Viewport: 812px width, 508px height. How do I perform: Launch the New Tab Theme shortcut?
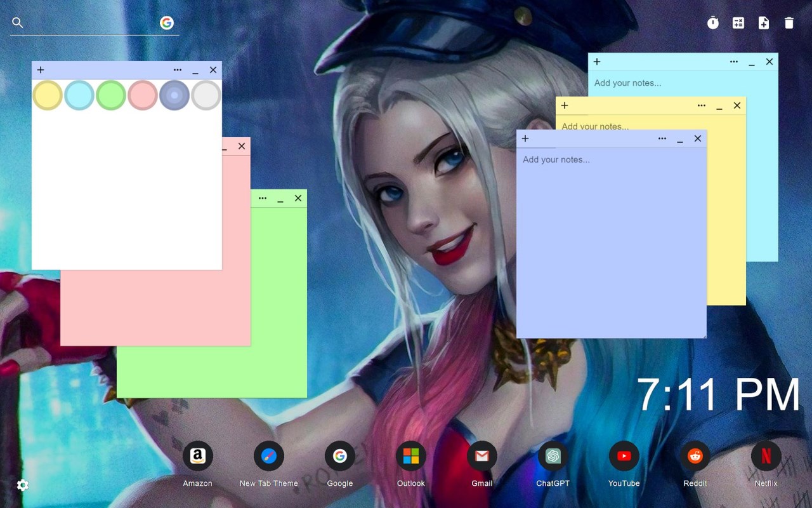click(269, 456)
